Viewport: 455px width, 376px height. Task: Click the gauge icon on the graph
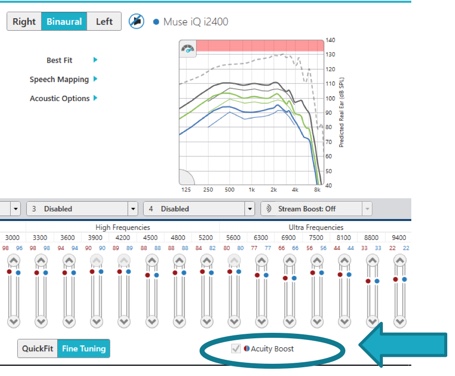click(x=188, y=49)
